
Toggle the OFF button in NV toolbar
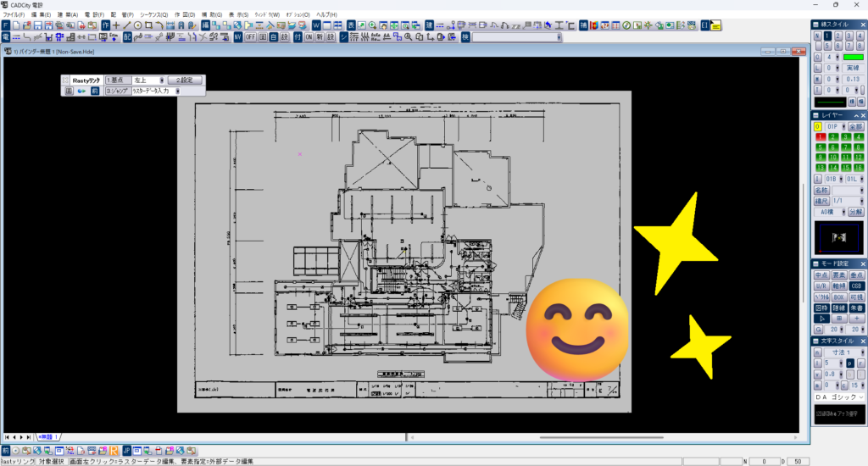tap(251, 37)
